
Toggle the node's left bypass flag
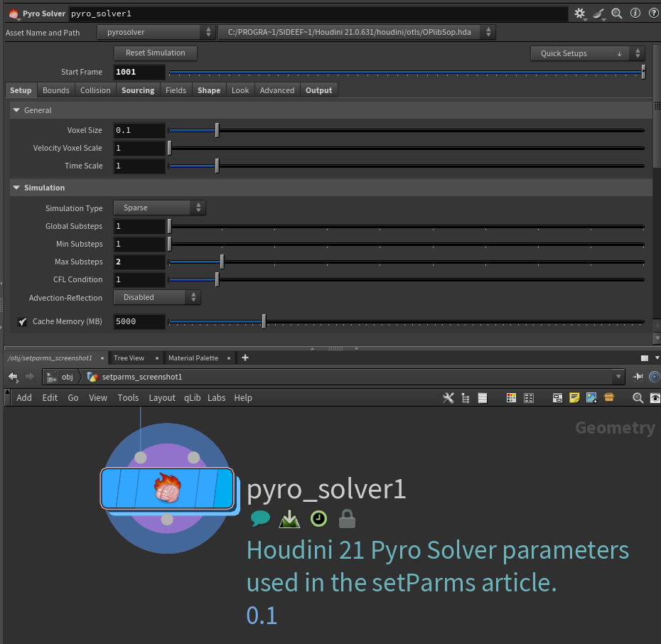pos(110,488)
